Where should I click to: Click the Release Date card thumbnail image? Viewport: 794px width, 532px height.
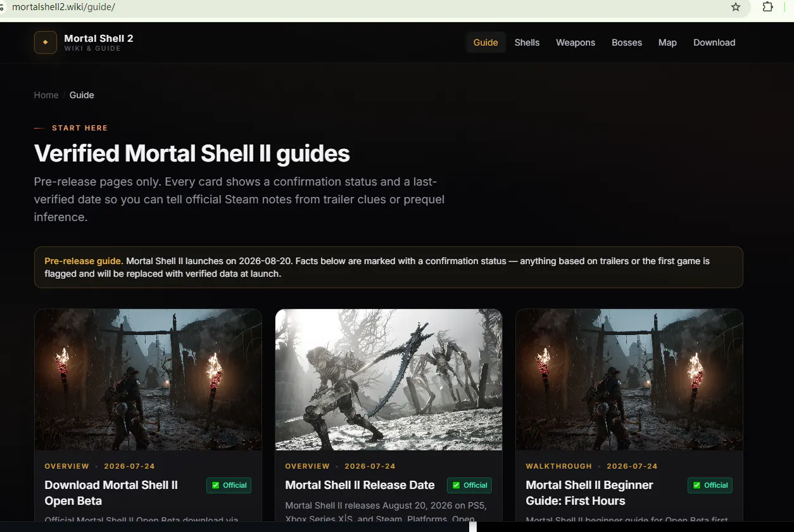tap(389, 379)
